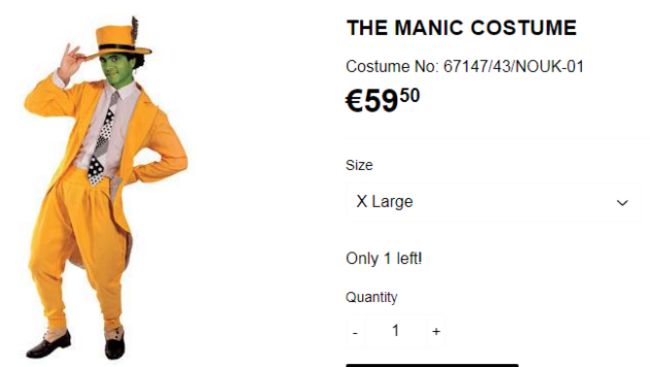Image resolution: width=650 pixels, height=367 pixels.
Task: Decrease quantity with the minus button
Action: [355, 331]
